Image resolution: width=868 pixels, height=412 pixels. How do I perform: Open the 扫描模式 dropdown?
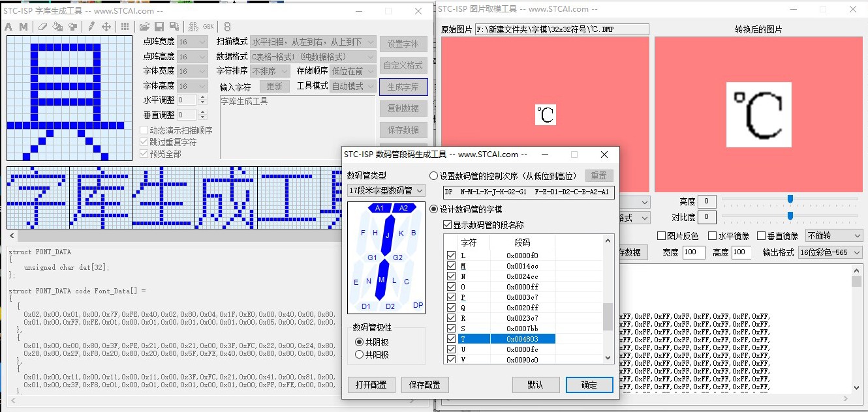coord(313,41)
